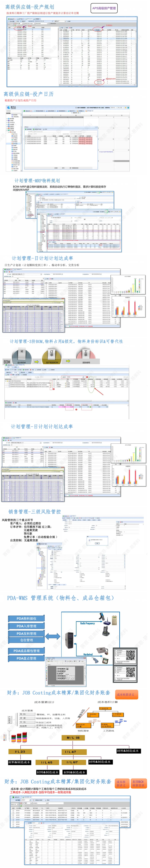This screenshot has width=150, height=868.
Task: Open the PDA成品箱包管理 block
Action: point(27,651)
